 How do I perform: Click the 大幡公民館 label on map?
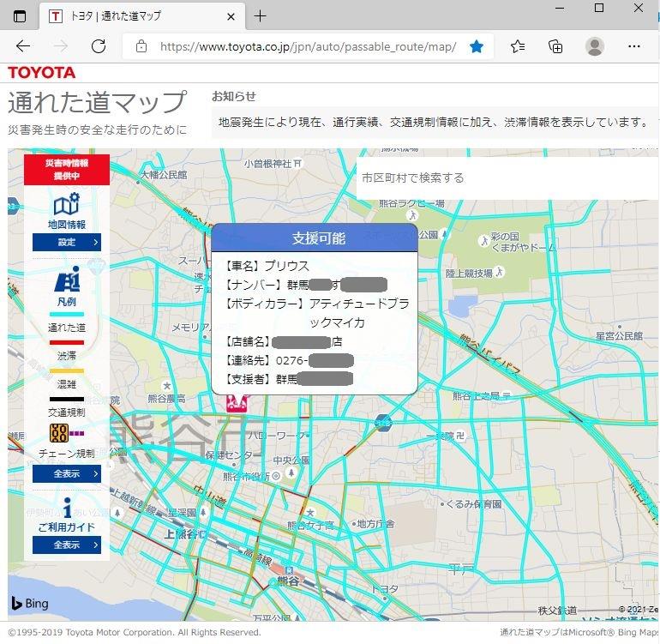[x=164, y=174]
